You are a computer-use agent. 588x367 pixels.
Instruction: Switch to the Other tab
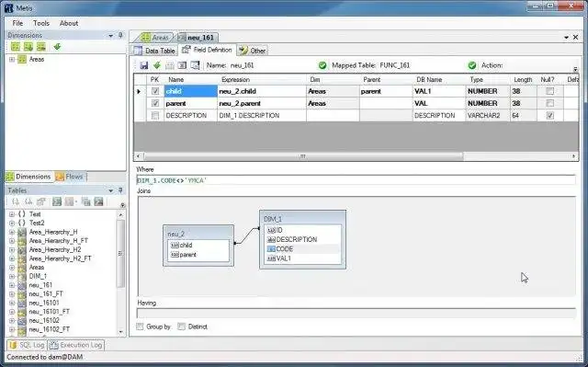(x=253, y=51)
